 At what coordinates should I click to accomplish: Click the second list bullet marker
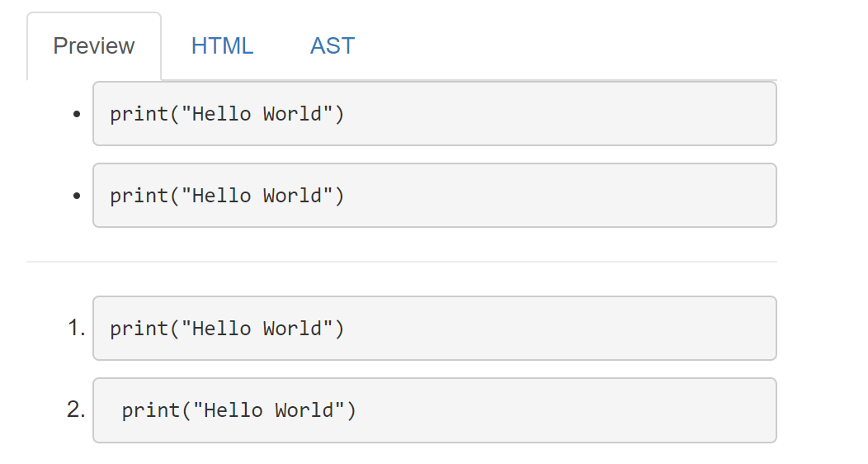pyautogui.click(x=77, y=196)
